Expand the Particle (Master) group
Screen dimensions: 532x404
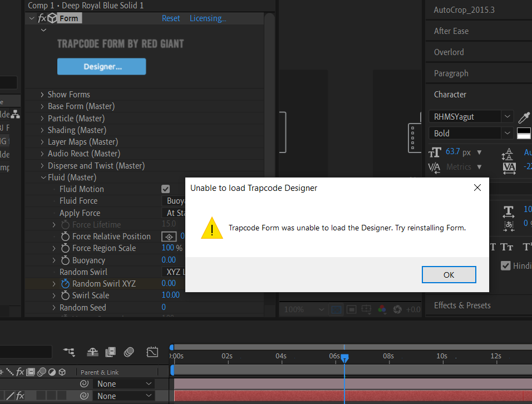point(42,119)
